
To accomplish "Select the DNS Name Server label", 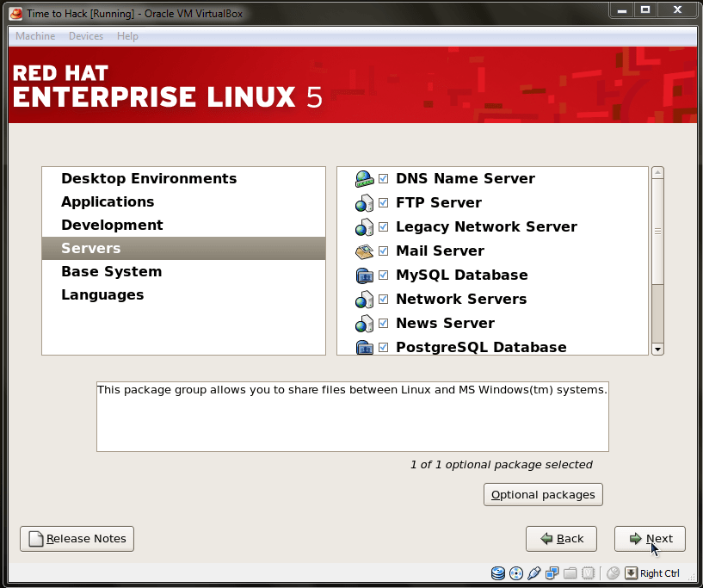I will coord(466,178).
